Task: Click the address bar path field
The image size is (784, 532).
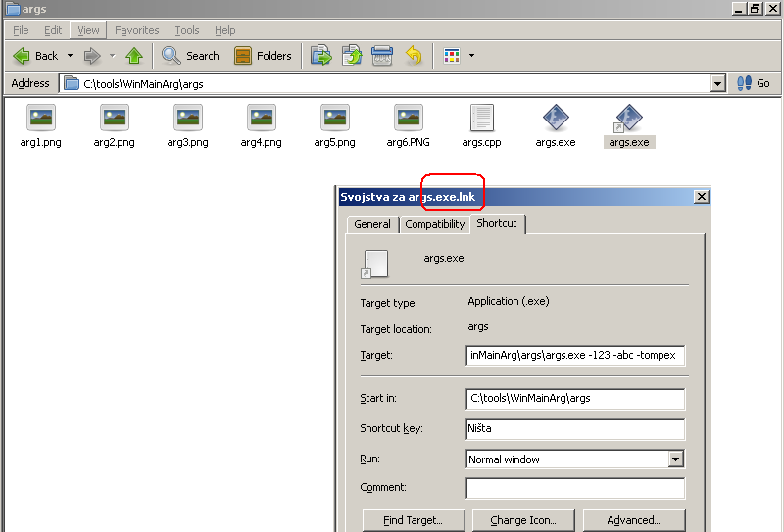Action: tap(385, 83)
